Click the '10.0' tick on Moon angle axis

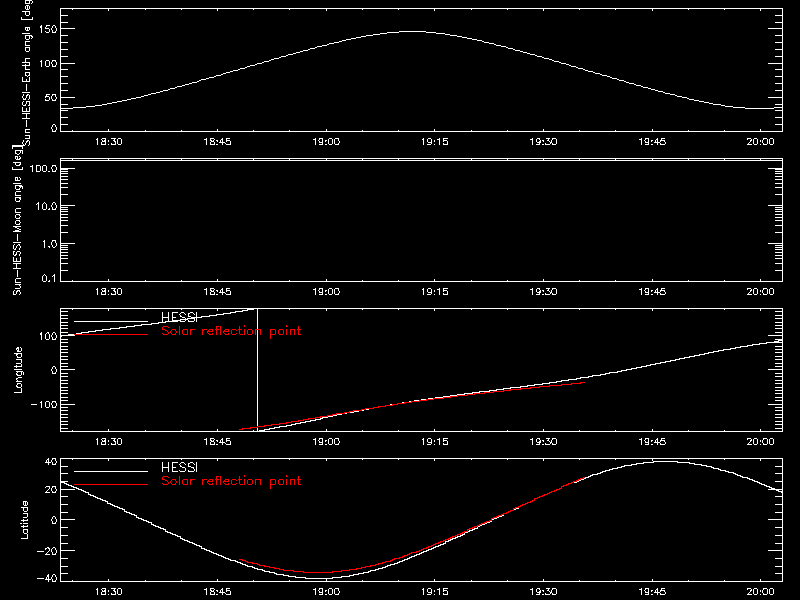pos(46,206)
